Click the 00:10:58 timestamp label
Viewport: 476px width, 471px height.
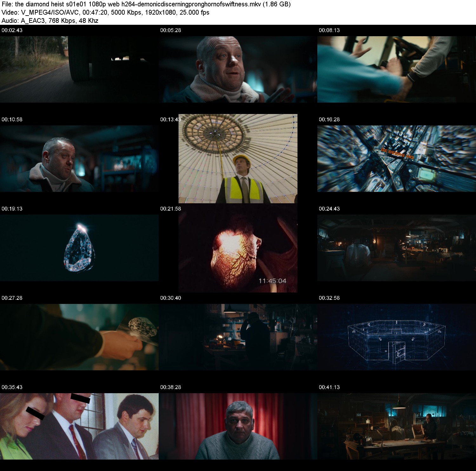tap(12, 119)
